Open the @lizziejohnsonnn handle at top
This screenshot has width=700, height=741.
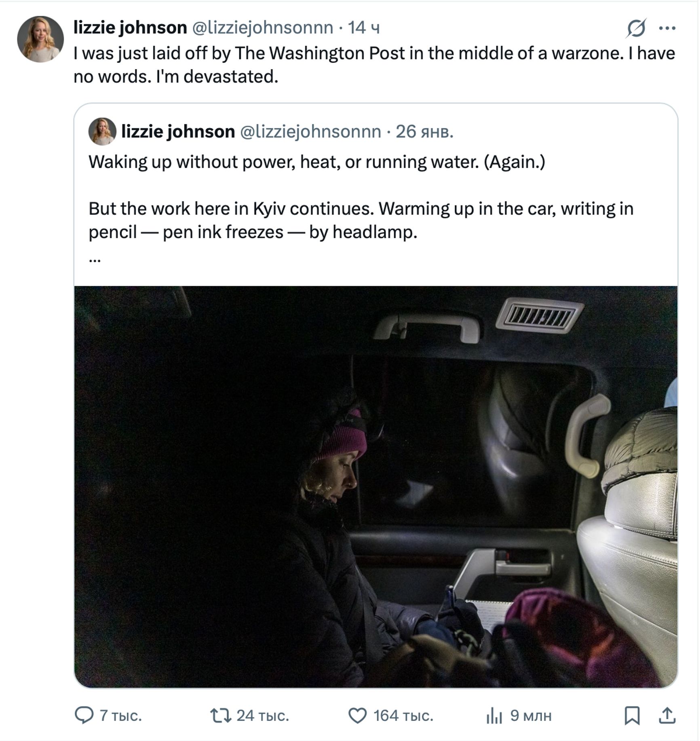(262, 27)
